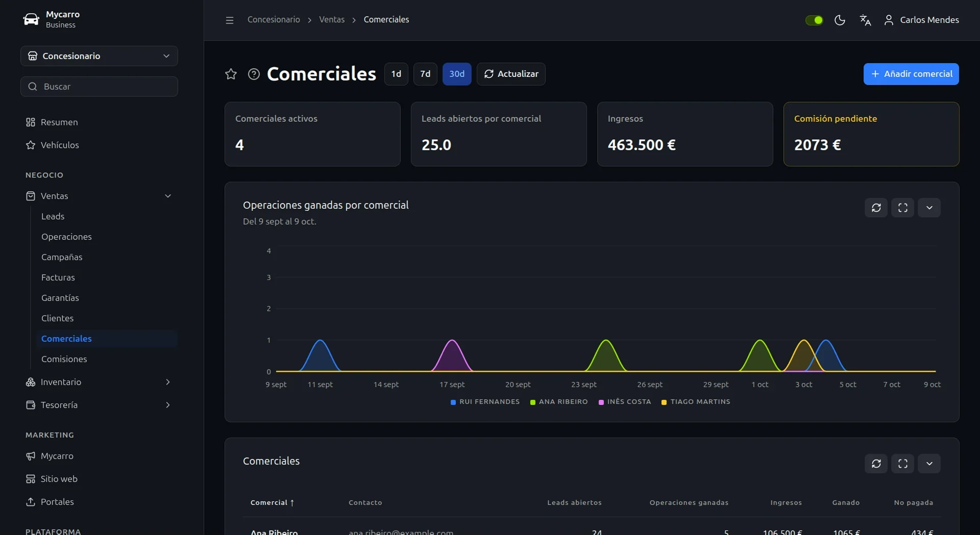Click the Actualizar button
The height and width of the screenshot is (535, 980).
[511, 74]
